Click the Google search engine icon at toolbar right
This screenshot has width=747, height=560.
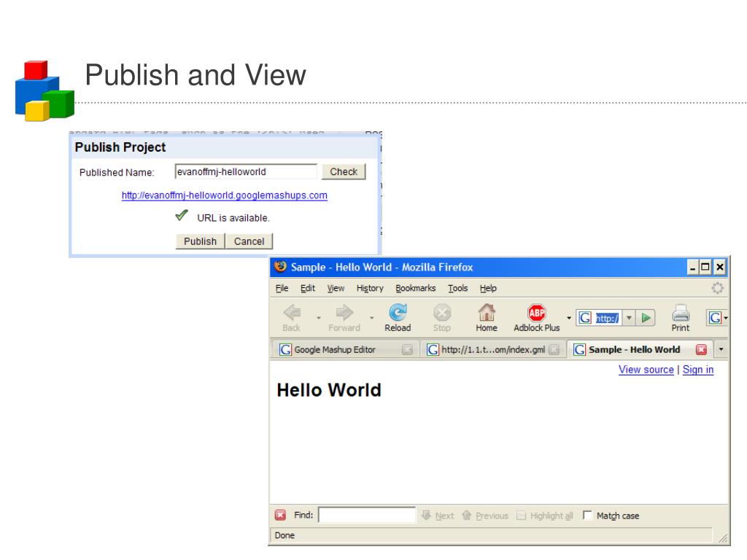[715, 318]
